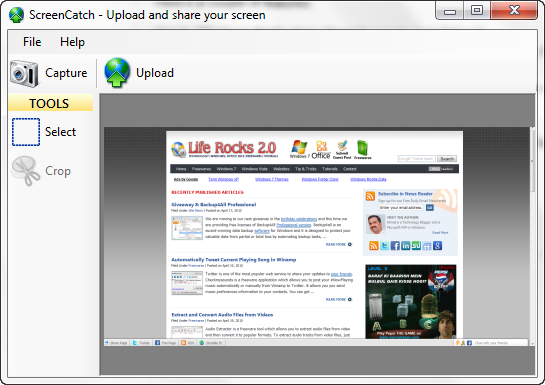Click the Office icon in the captured page
Viewport: 545px width, 385px height.
click(321, 150)
